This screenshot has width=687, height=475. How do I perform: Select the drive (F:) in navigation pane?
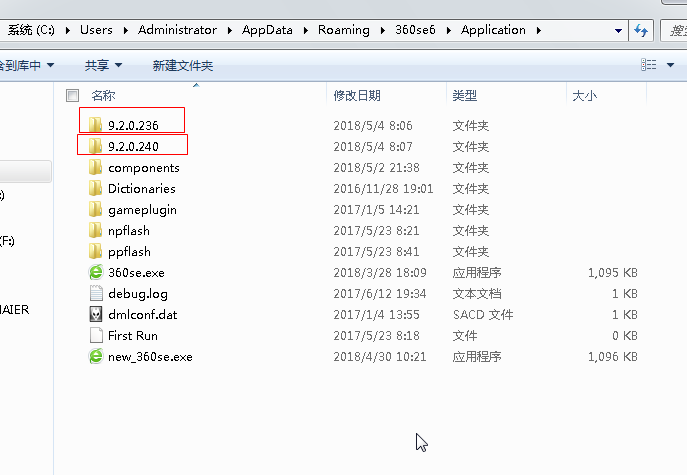coord(7,241)
